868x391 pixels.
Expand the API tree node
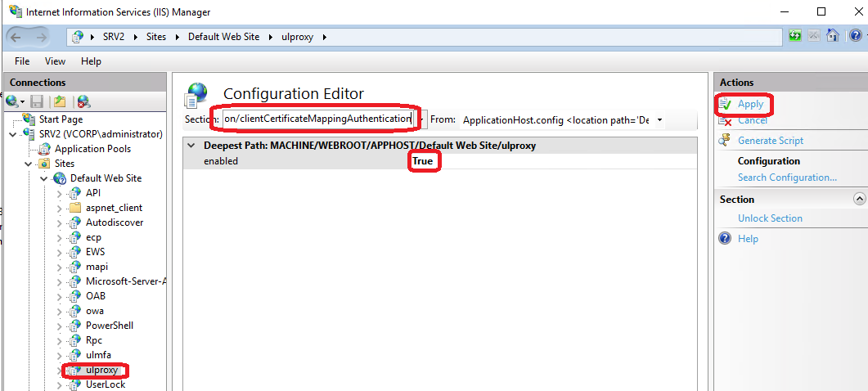59,193
